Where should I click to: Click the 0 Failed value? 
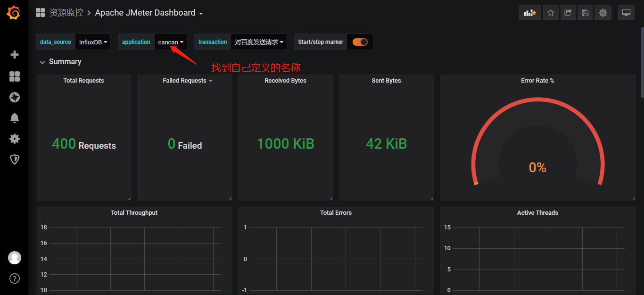tap(185, 144)
